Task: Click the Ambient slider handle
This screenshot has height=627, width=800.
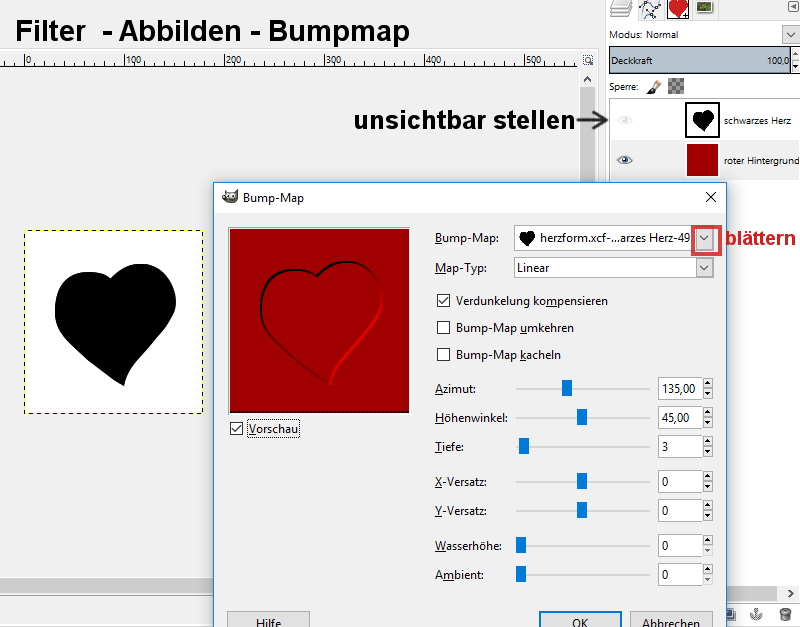Action: point(521,574)
